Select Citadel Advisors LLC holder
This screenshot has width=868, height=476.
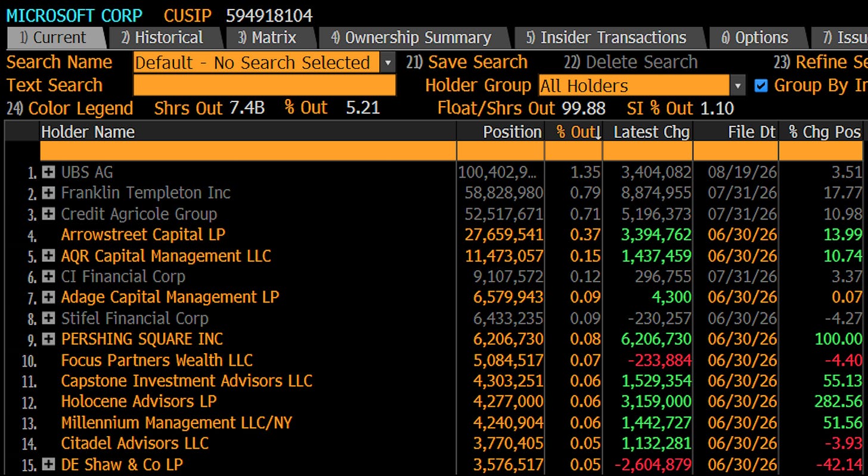(x=135, y=443)
